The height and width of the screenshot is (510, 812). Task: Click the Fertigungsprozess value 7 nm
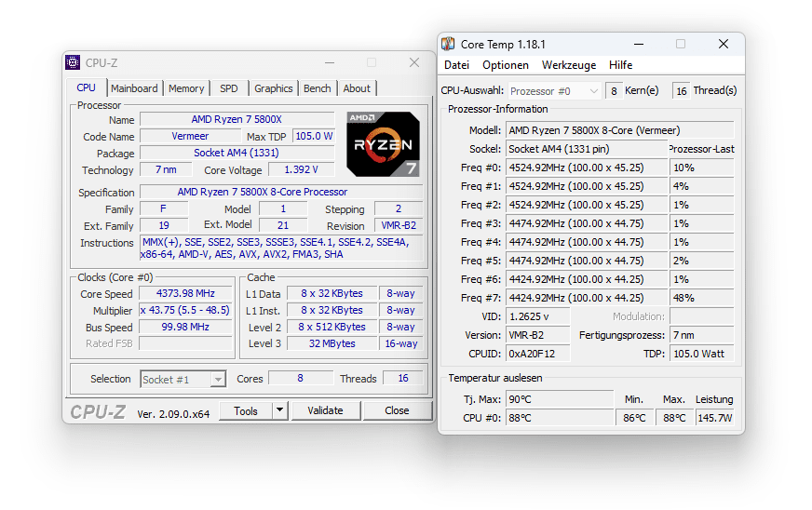(702, 336)
